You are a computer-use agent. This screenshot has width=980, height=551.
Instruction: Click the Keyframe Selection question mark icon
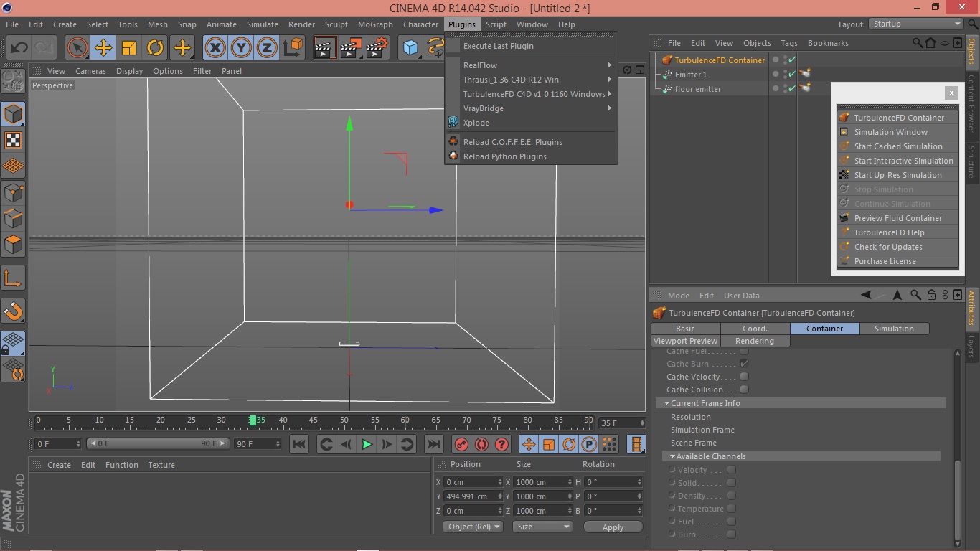(x=501, y=444)
